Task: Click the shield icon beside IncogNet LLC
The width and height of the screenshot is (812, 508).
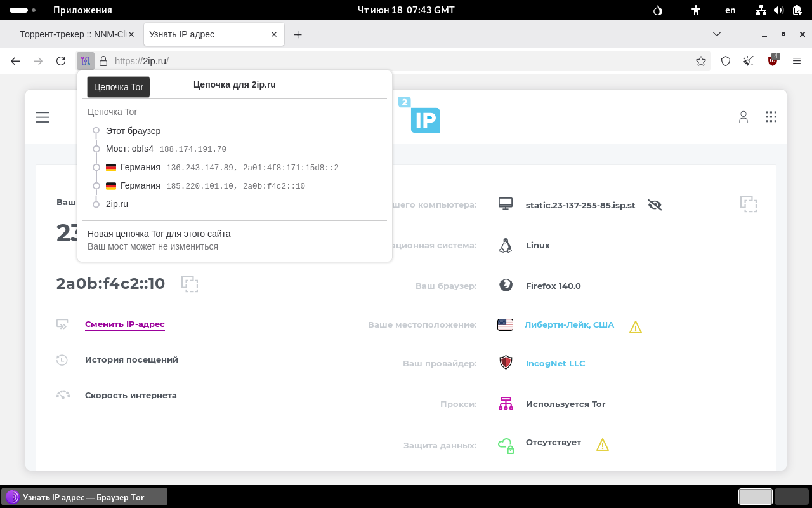Action: pos(506,363)
